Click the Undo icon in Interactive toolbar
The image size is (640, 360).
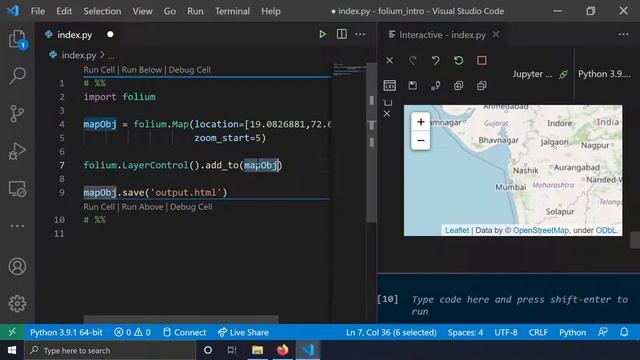coord(436,60)
